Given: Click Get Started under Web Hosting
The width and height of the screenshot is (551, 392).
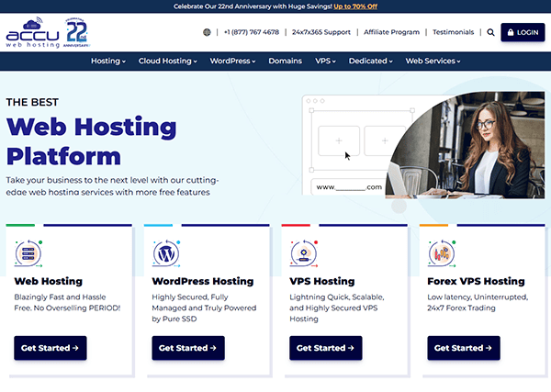Looking at the screenshot, I should point(51,348).
